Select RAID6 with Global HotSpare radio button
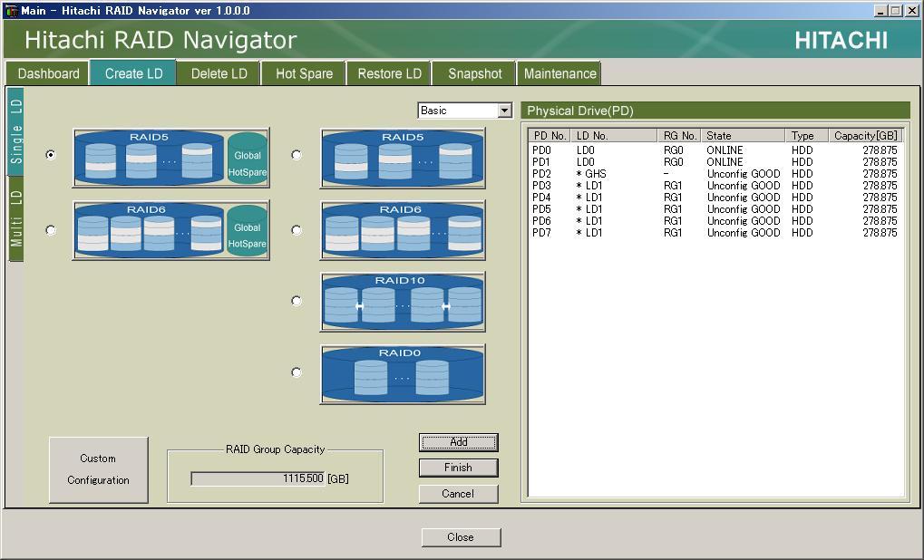This screenshot has width=924, height=560. pyautogui.click(x=51, y=229)
